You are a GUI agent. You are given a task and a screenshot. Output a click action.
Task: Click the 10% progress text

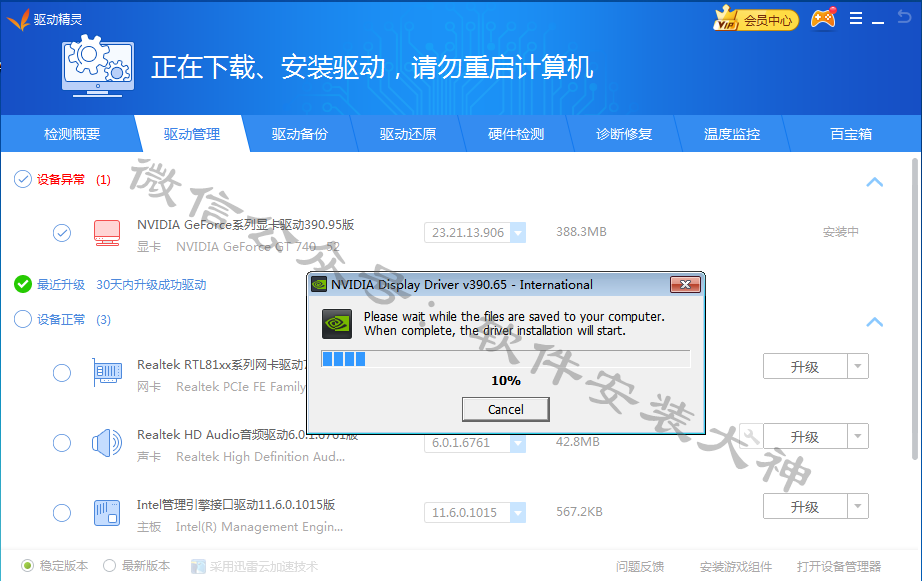[506, 380]
